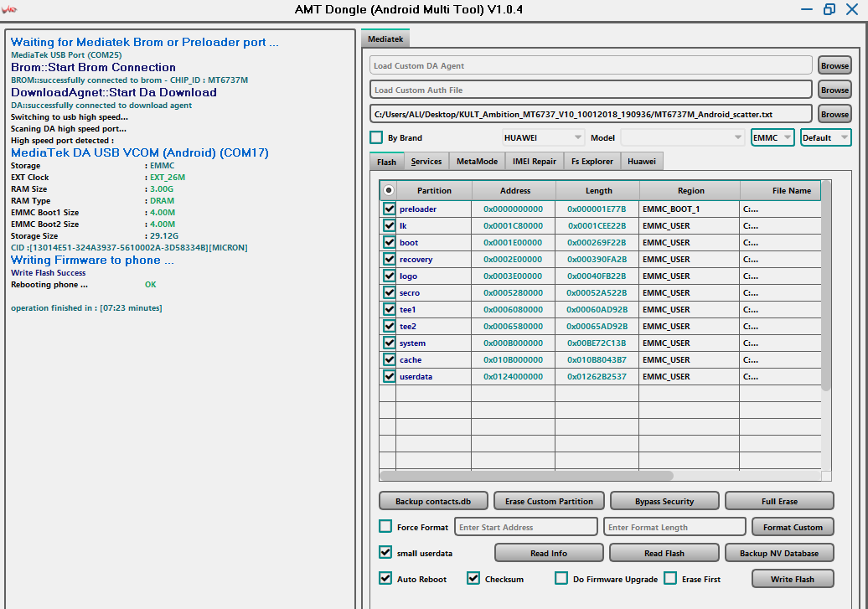This screenshot has height=609, width=868.
Task: Enable Force Format option
Action: coord(385,526)
